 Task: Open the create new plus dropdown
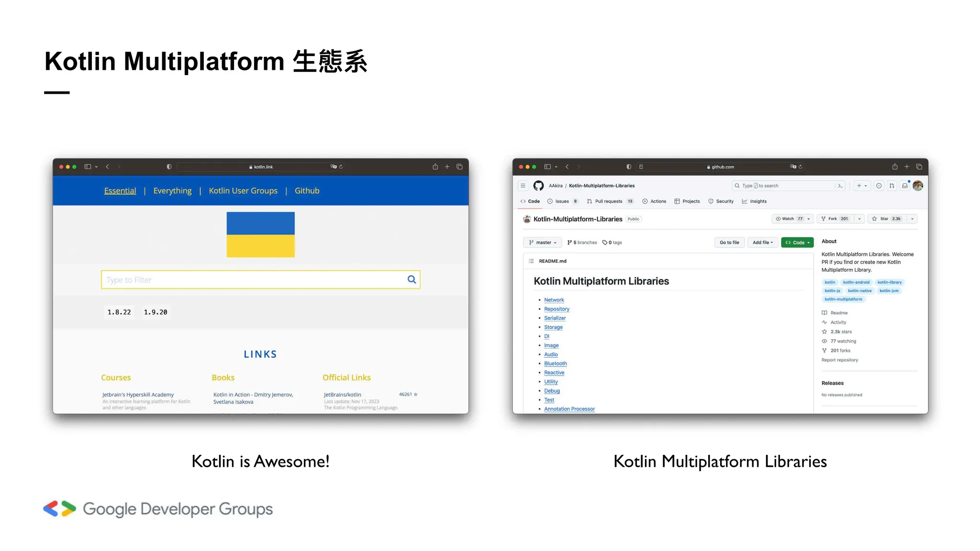[x=862, y=186]
